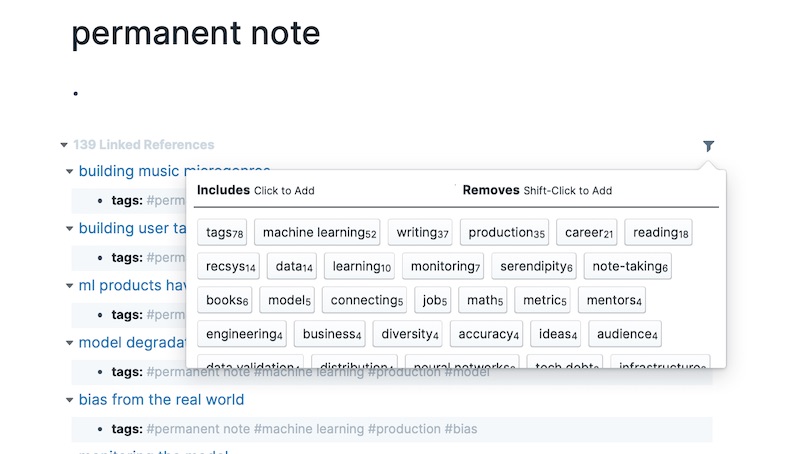The width and height of the screenshot is (800, 454).
Task: Collapse the model degradation reference block
Action: point(70,343)
